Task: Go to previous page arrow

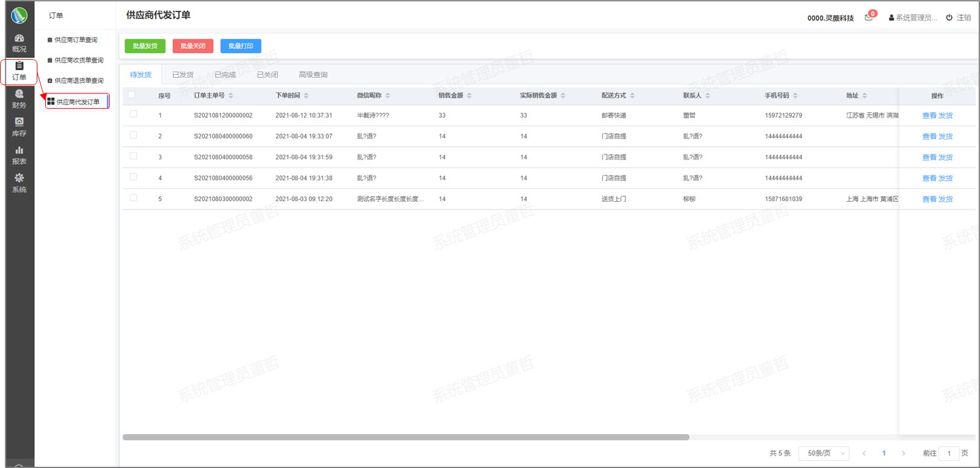Action: tap(864, 453)
